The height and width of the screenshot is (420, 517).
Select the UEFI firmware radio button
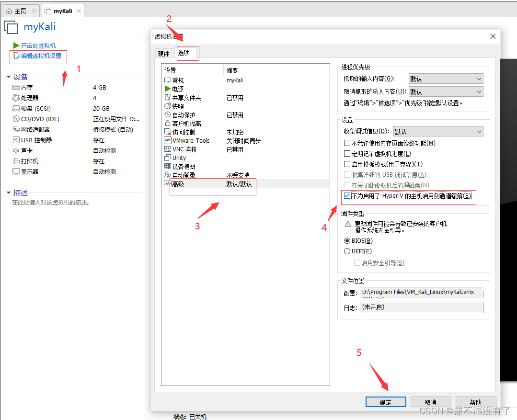(347, 251)
